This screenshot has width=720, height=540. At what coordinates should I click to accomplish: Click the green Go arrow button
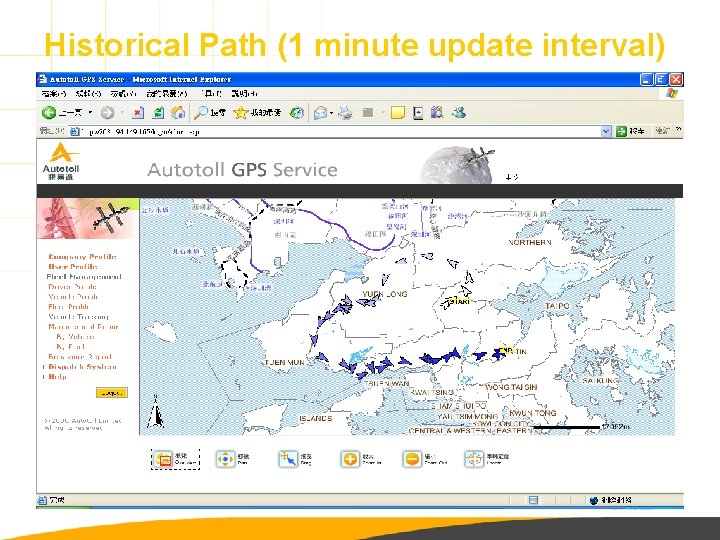[621, 132]
